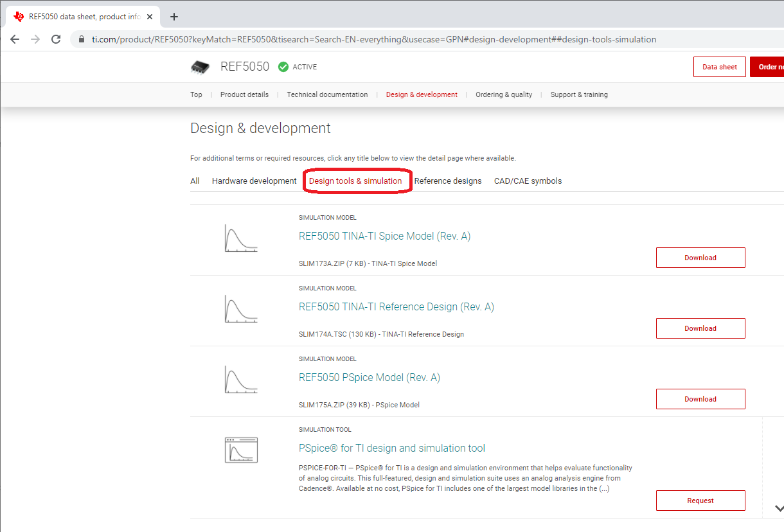Click Request for PSpice for TI

point(700,501)
